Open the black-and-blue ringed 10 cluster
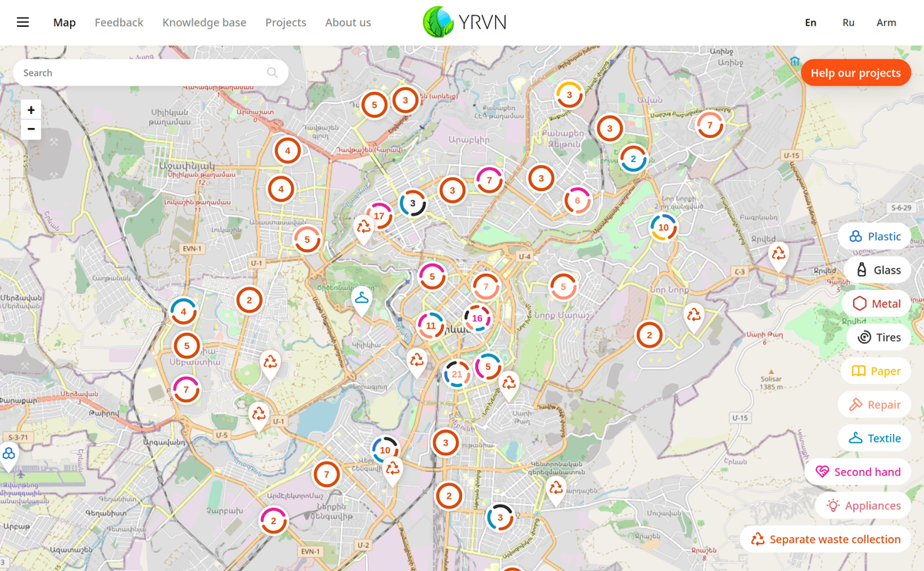 (x=385, y=451)
